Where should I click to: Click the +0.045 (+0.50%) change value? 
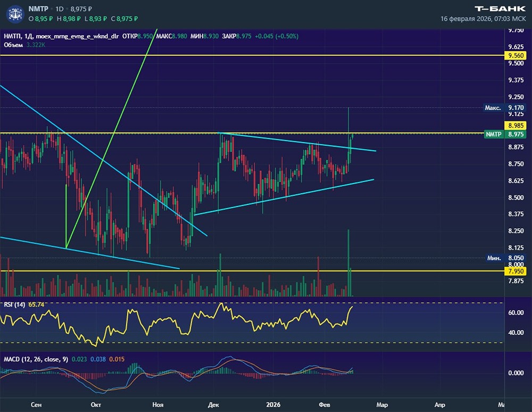277,36
